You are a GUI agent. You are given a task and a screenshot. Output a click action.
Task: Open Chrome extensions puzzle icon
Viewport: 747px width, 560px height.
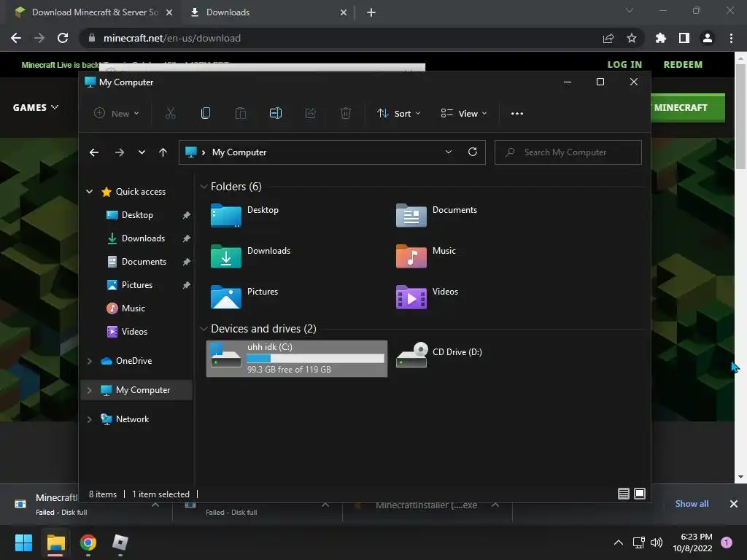[661, 38]
